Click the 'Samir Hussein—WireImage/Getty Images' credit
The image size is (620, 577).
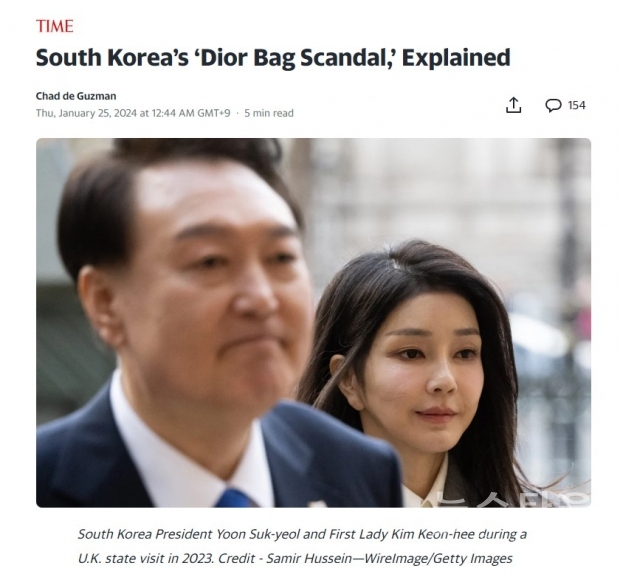coord(389,558)
